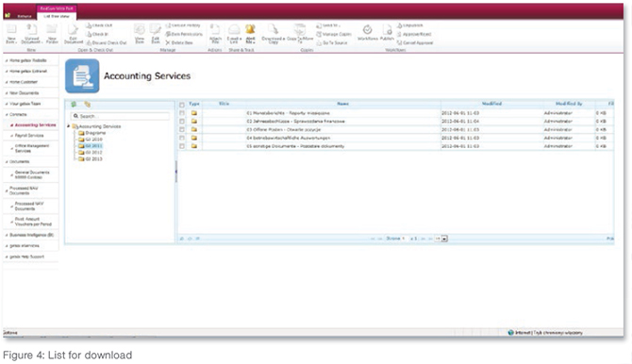The image size is (632, 364).
Task: Click the Edit Item ribbon icon
Action: 156,29
